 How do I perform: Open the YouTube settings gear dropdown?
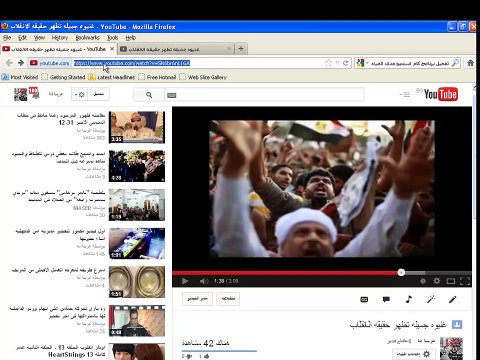[79, 95]
